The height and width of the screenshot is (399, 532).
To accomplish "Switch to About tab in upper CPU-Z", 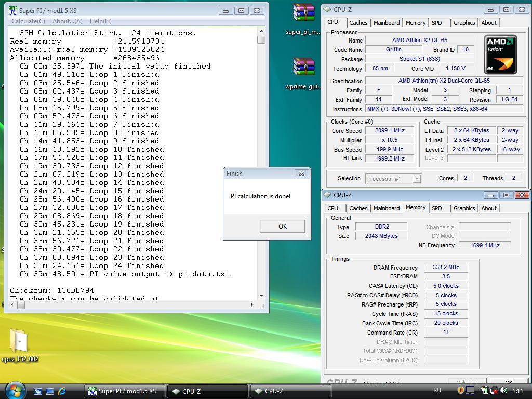I will click(488, 23).
